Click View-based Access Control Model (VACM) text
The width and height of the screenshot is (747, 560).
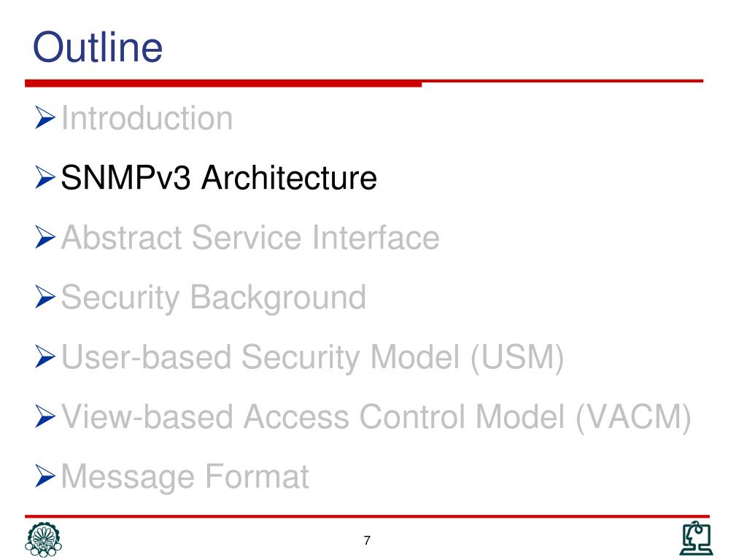tap(376, 418)
